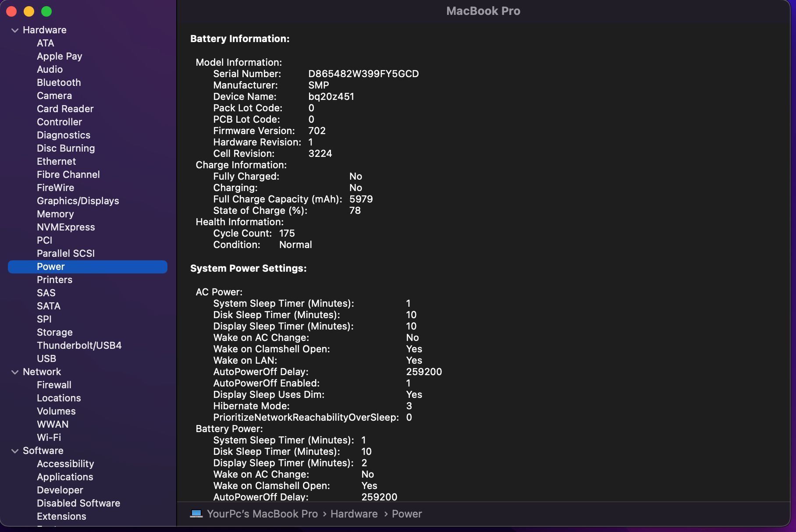Click the battery serial number D865482W399FY5GCD

pyautogui.click(x=363, y=74)
